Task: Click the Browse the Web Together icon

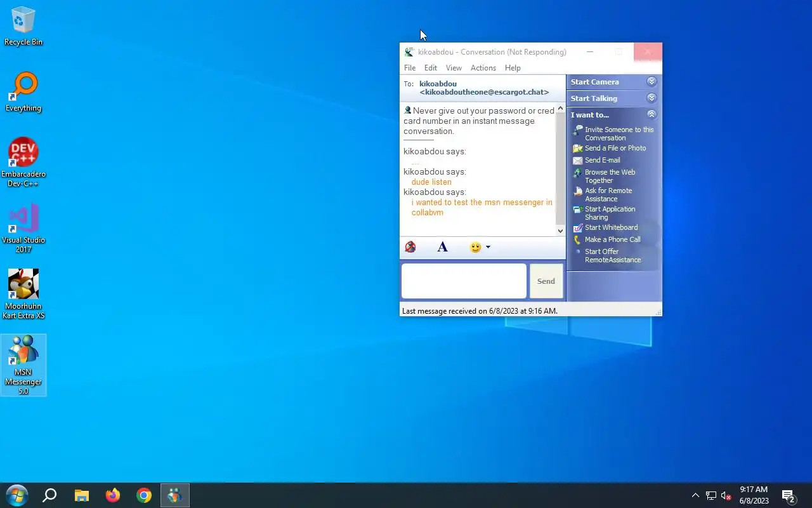Action: tap(577, 173)
